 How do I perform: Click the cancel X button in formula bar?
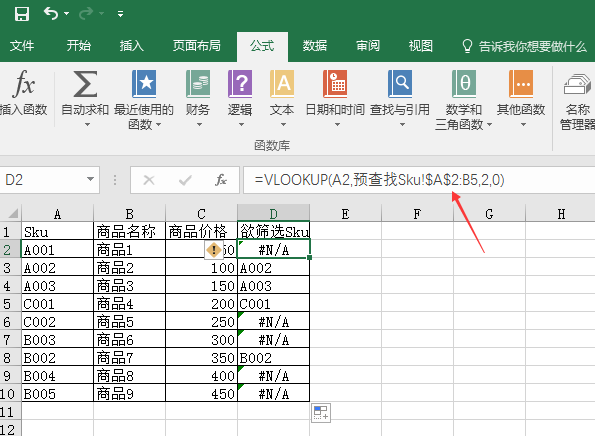(149, 180)
